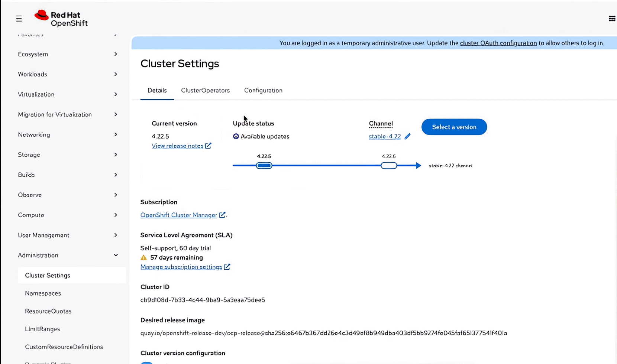617x364 pixels.
Task: Click the Cluster Settings page heading
Action: click(x=180, y=64)
